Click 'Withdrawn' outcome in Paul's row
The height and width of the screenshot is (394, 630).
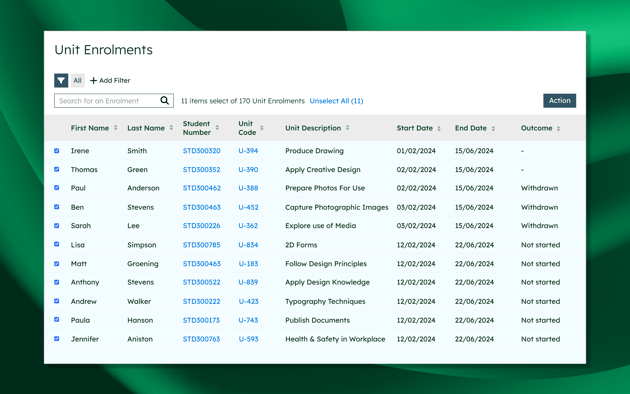click(540, 188)
